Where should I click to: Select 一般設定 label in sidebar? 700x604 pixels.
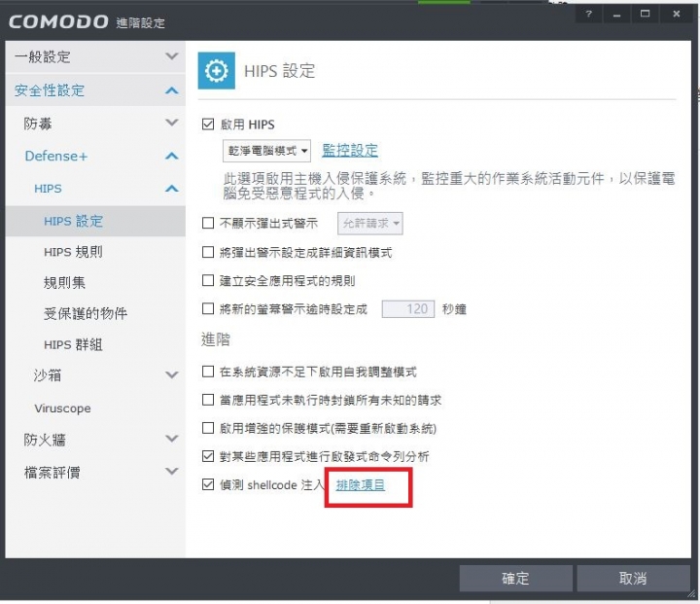(x=43, y=56)
